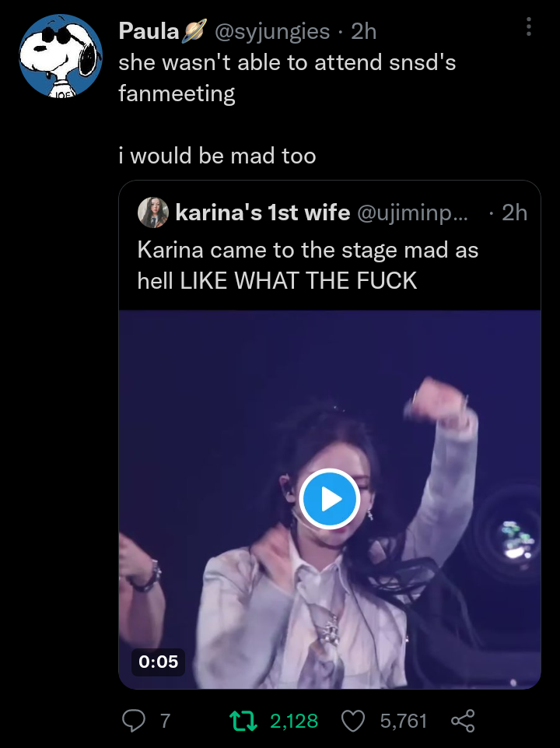Open the three-dot more options menu

click(x=529, y=28)
